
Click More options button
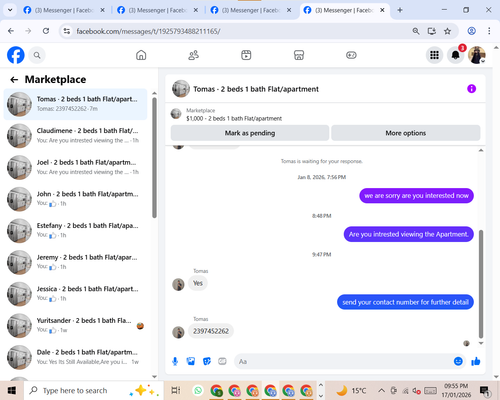tap(406, 133)
